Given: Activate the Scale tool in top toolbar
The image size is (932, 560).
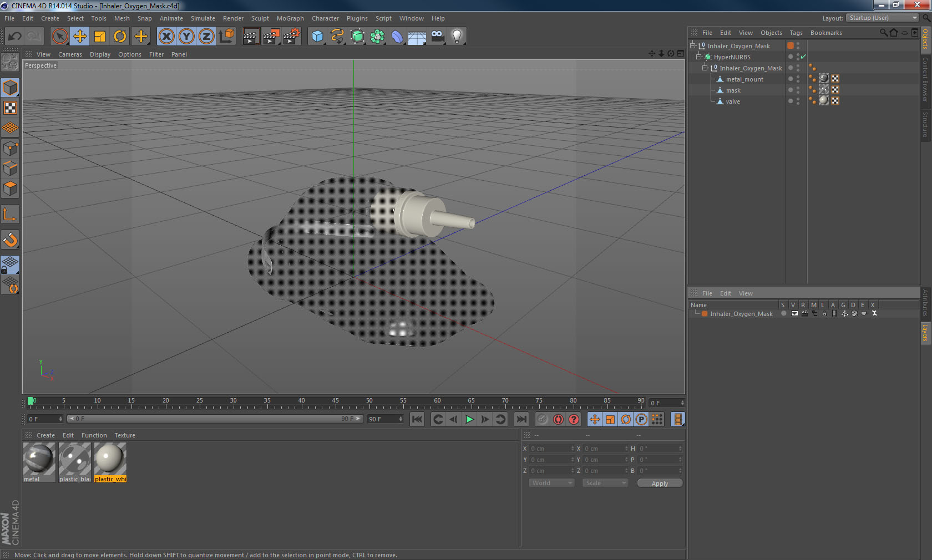Looking at the screenshot, I should pyautogui.click(x=100, y=37).
